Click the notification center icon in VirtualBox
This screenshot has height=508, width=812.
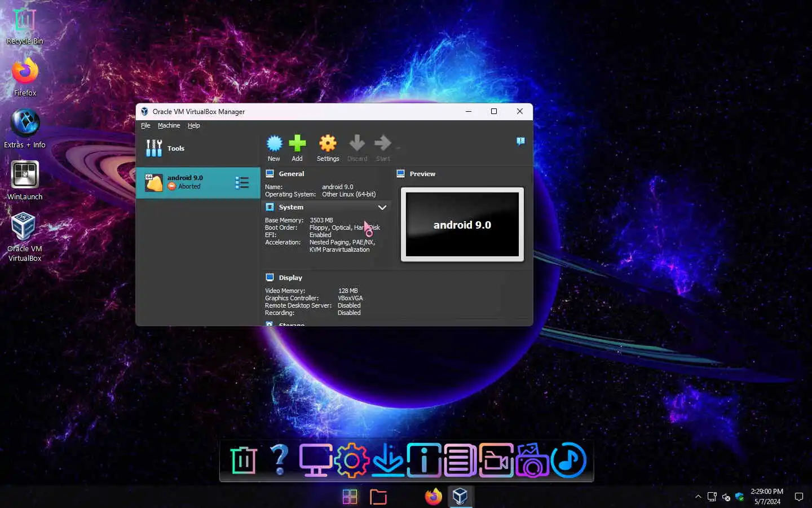520,141
